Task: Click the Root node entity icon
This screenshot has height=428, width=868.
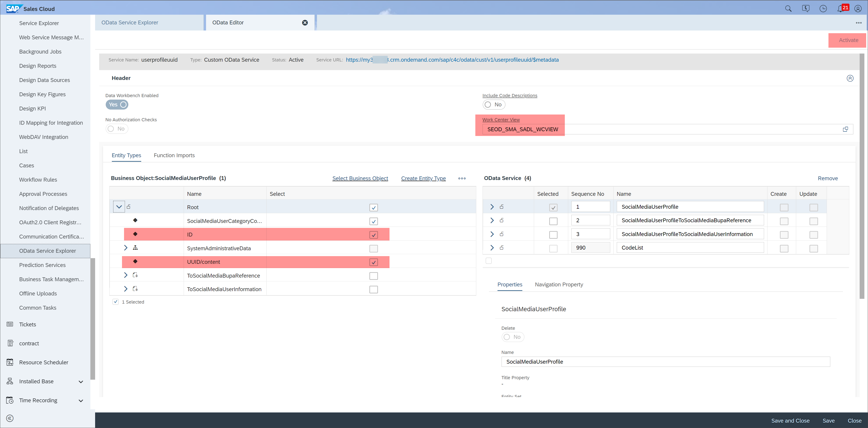Action: point(128,207)
